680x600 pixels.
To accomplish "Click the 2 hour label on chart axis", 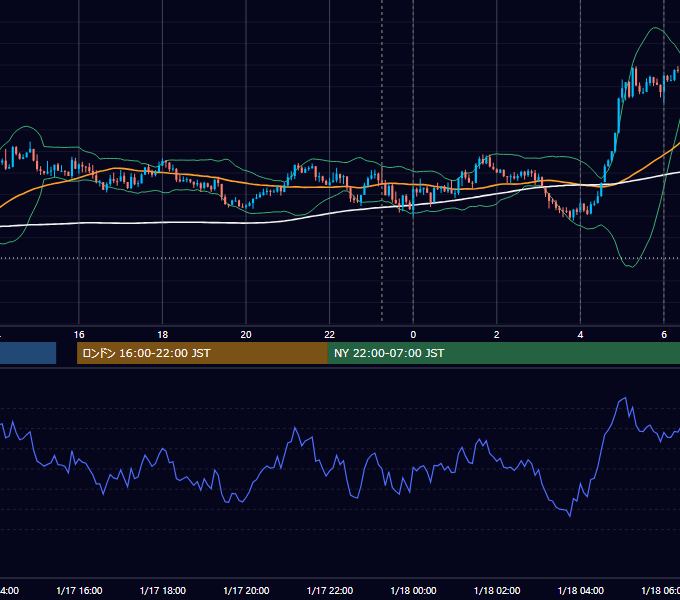I will pyautogui.click(x=497, y=335).
